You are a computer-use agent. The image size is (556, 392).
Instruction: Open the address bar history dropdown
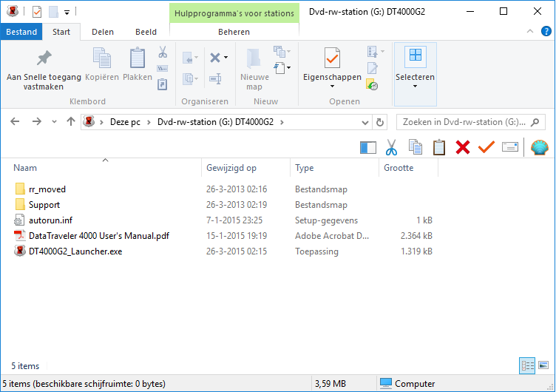(365, 122)
